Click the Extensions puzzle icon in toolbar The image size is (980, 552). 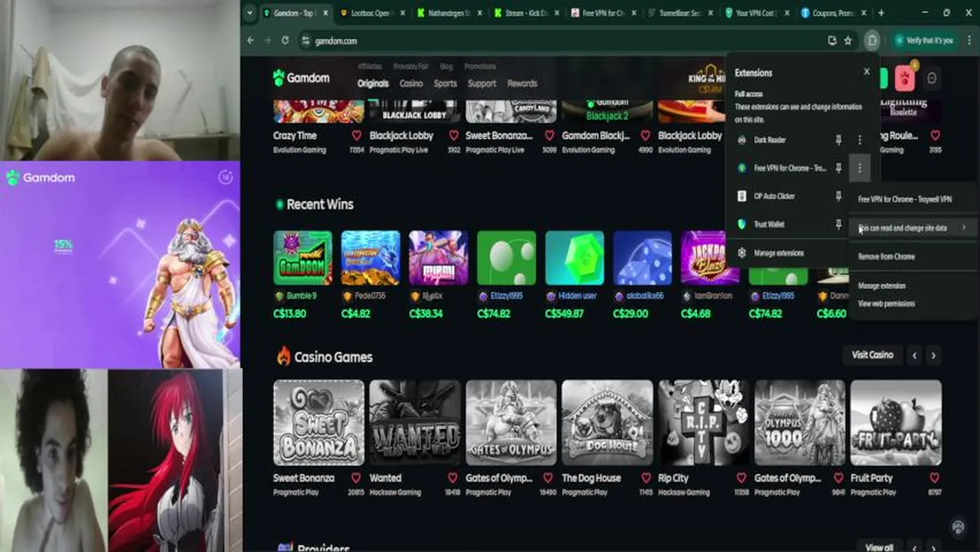(872, 41)
